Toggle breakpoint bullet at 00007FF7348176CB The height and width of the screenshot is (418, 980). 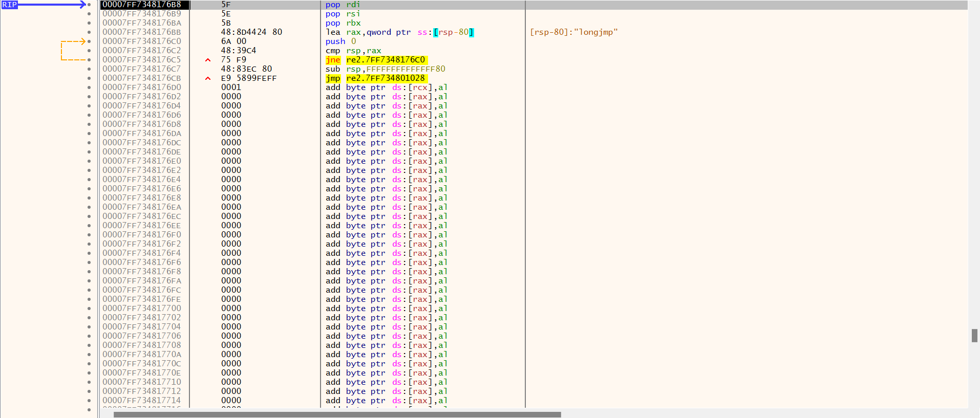click(89, 78)
